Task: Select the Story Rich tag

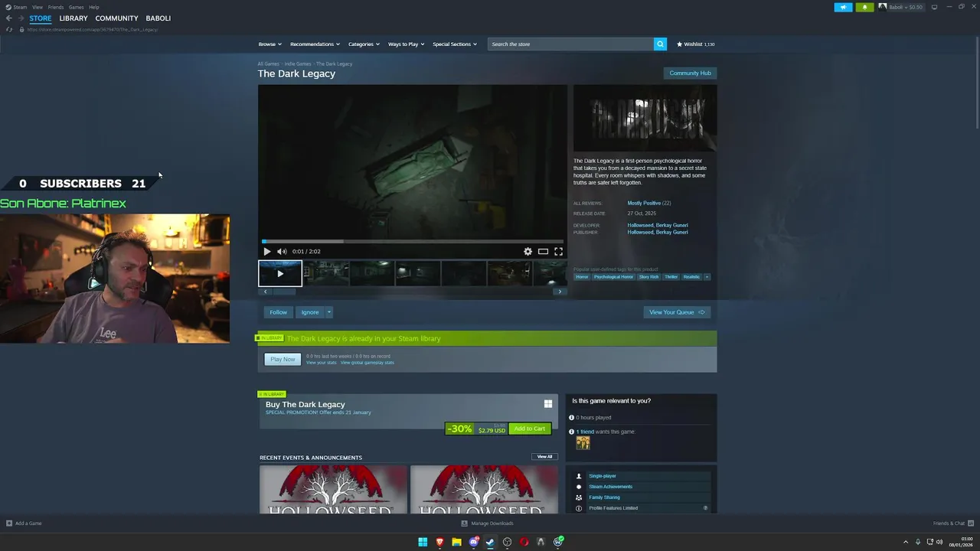Action: (648, 277)
